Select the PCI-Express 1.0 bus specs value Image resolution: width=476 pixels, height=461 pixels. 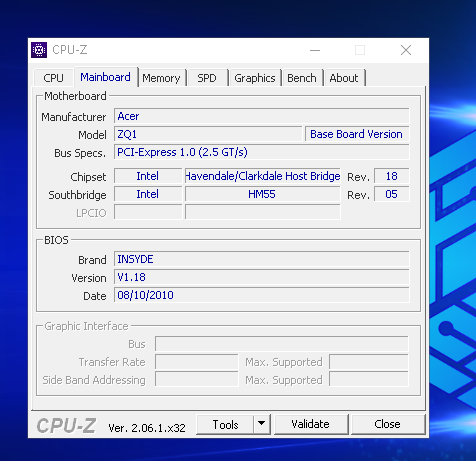click(262, 152)
